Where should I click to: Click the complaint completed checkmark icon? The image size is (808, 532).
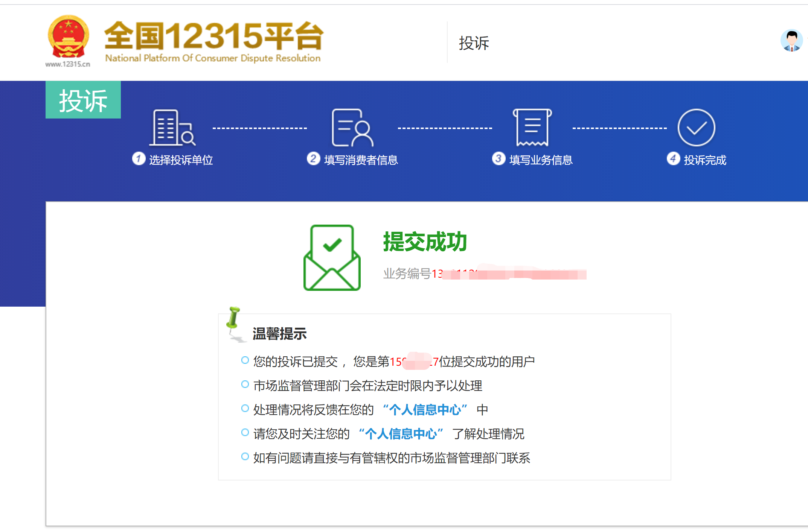(696, 128)
